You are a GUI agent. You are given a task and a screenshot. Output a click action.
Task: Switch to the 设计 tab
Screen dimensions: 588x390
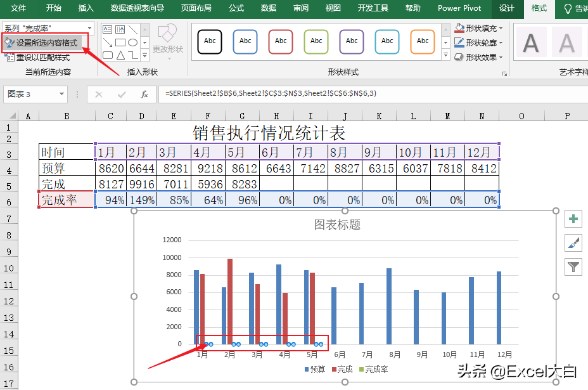507,8
